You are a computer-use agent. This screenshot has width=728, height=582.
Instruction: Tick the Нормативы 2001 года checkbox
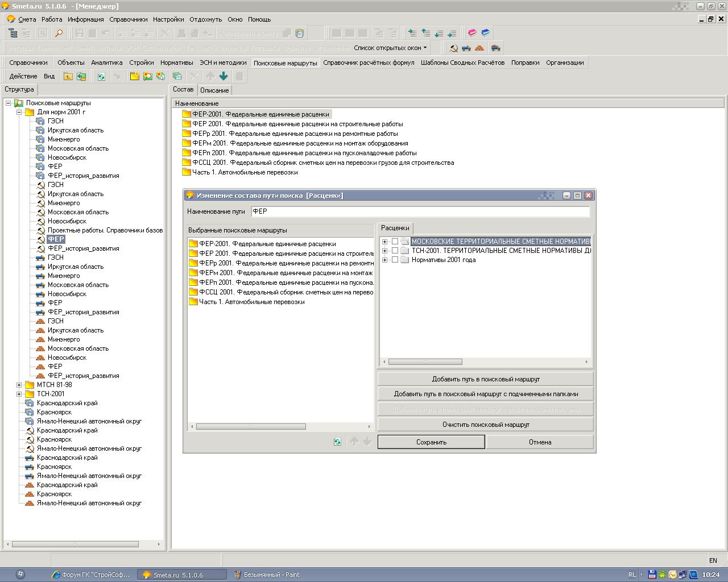395,260
